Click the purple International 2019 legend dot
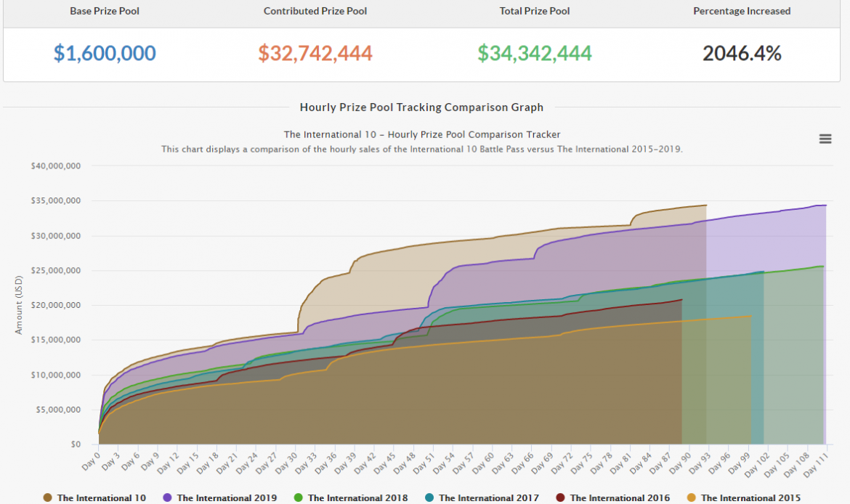Image resolution: width=850 pixels, height=504 pixels. (x=168, y=497)
